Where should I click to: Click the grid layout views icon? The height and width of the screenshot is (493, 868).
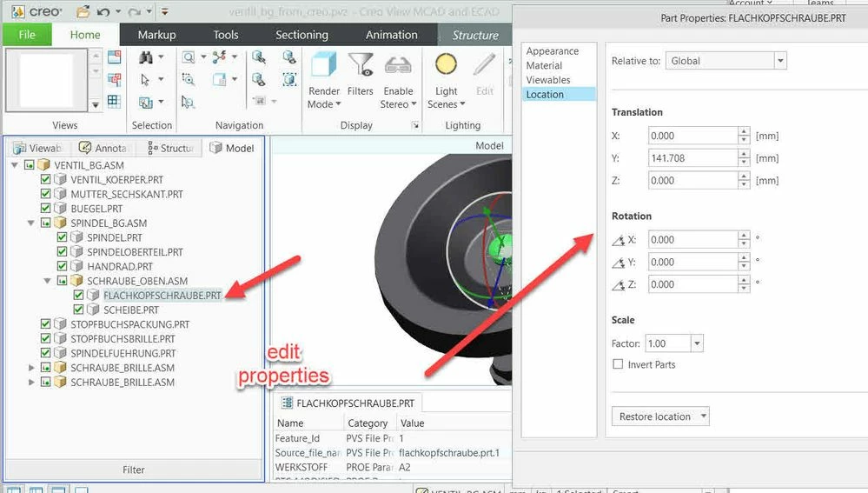[115, 102]
